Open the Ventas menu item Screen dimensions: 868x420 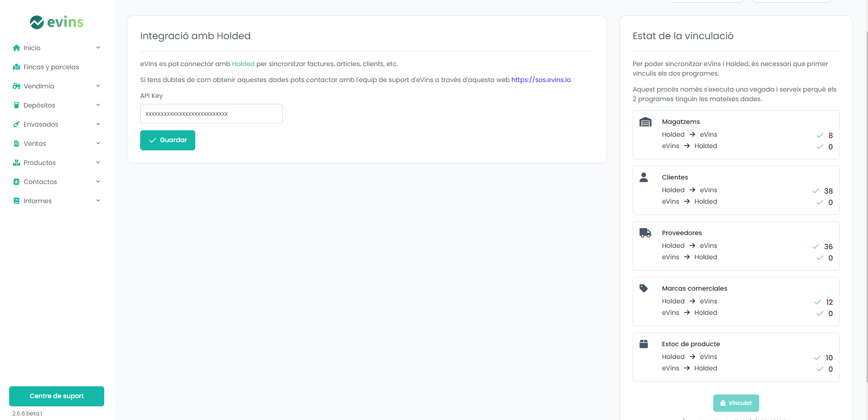click(56, 143)
